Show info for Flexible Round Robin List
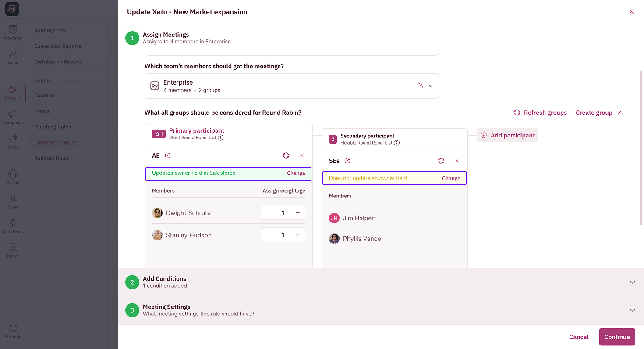 396,143
